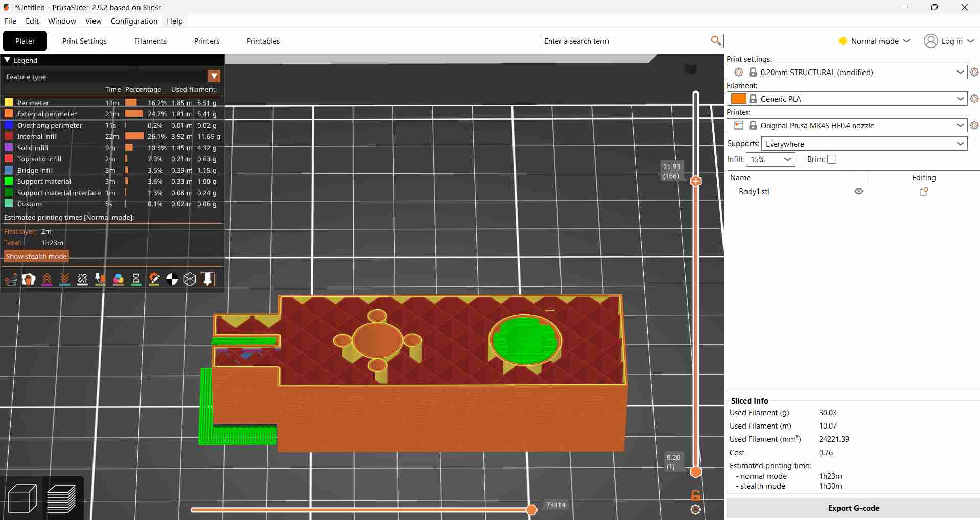
Task: Toggle Bridge infill feature in legend
Action: point(112,170)
